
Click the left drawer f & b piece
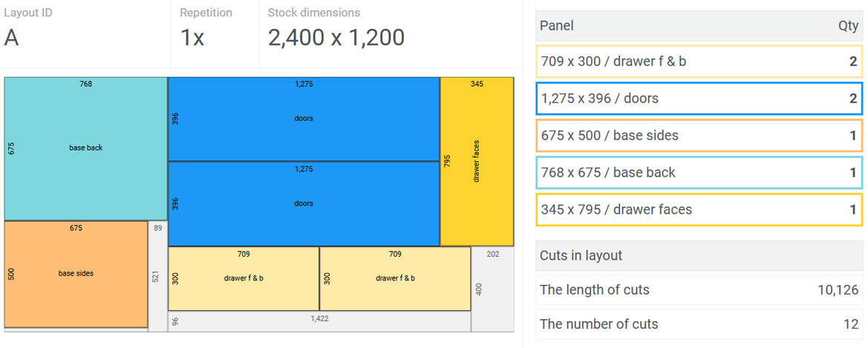244,278
